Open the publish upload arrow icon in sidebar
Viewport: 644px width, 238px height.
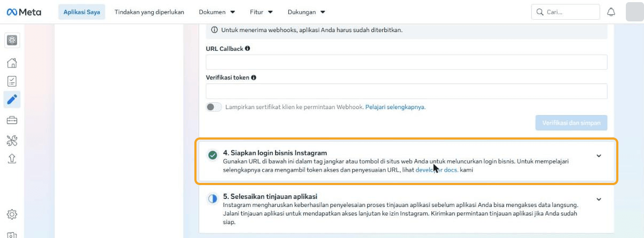12,158
